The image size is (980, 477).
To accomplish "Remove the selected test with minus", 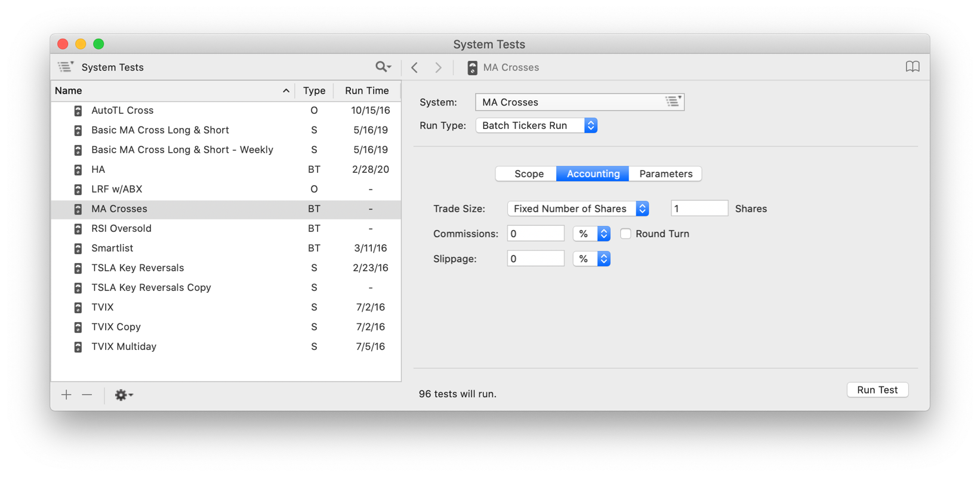I will [87, 395].
